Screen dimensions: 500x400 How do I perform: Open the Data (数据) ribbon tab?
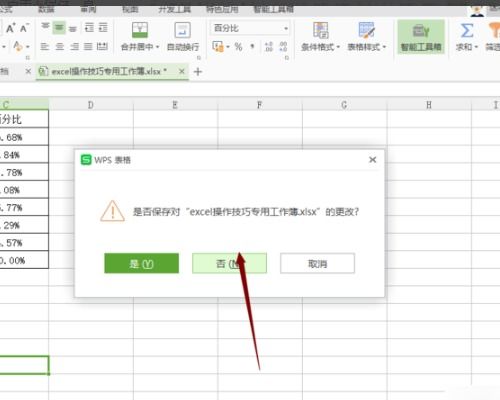click(46, 9)
